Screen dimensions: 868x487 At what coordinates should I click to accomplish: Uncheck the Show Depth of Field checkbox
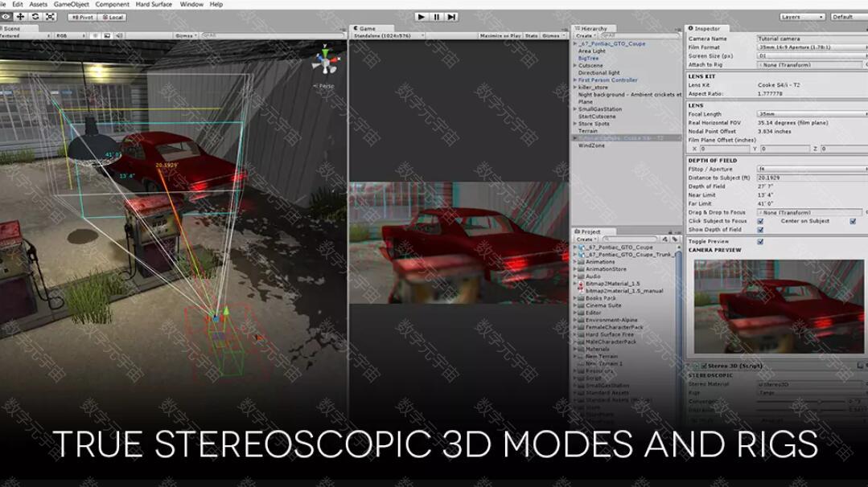click(760, 230)
